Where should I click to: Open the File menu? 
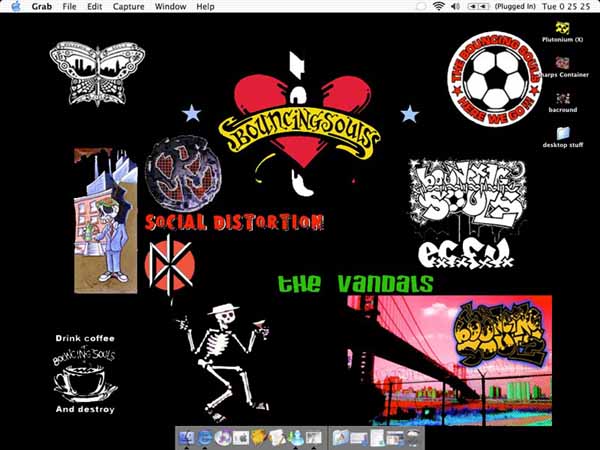click(69, 7)
